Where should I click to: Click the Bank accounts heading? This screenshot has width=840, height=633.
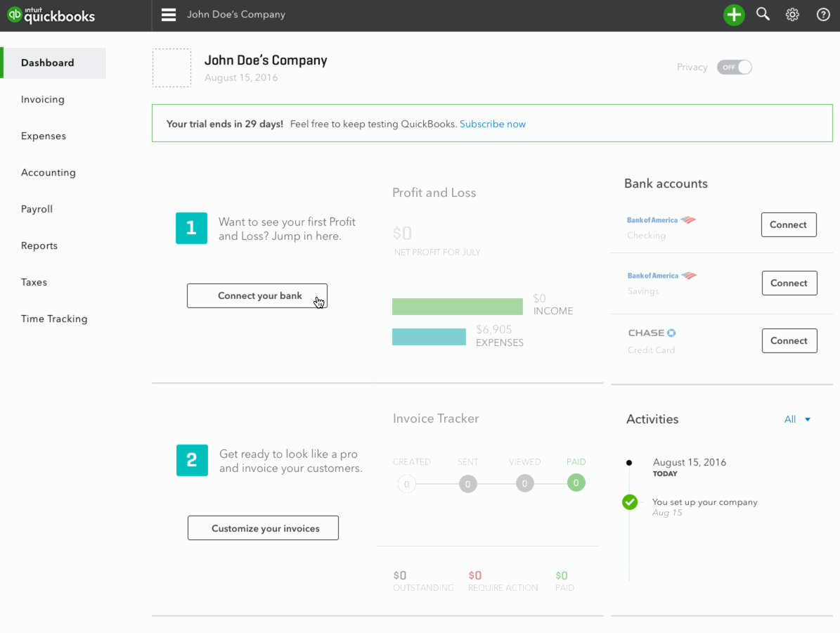(666, 184)
